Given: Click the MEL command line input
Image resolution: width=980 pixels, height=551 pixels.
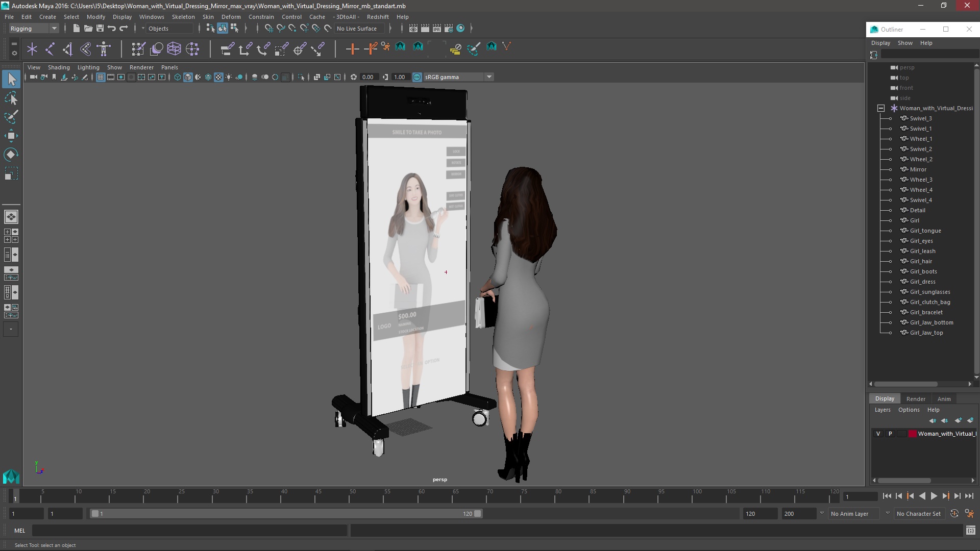Looking at the screenshot, I should (x=189, y=531).
